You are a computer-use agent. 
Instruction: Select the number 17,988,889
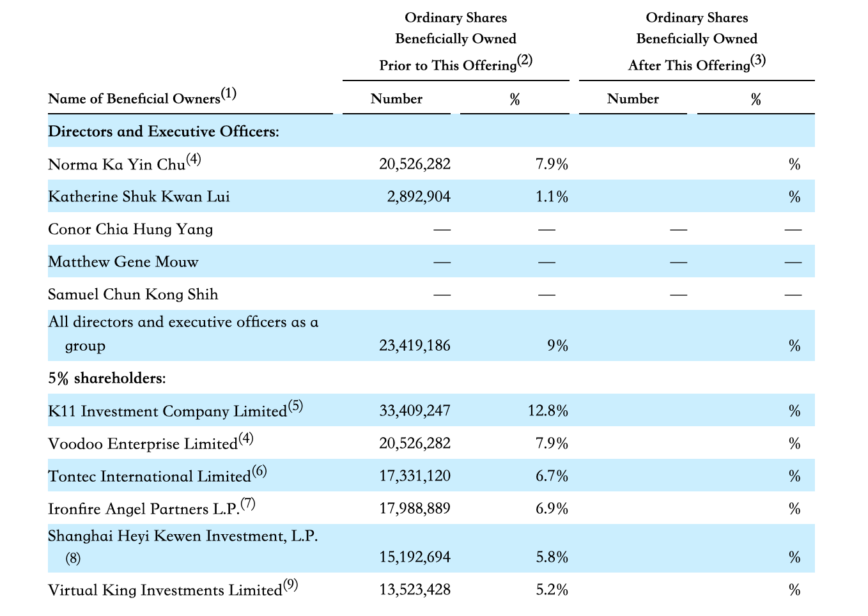[x=415, y=508]
